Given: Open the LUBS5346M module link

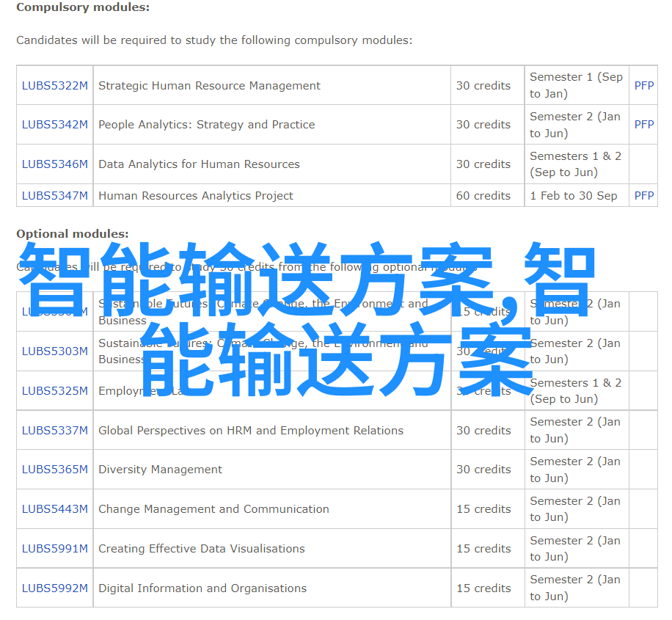Looking at the screenshot, I should click(55, 164).
